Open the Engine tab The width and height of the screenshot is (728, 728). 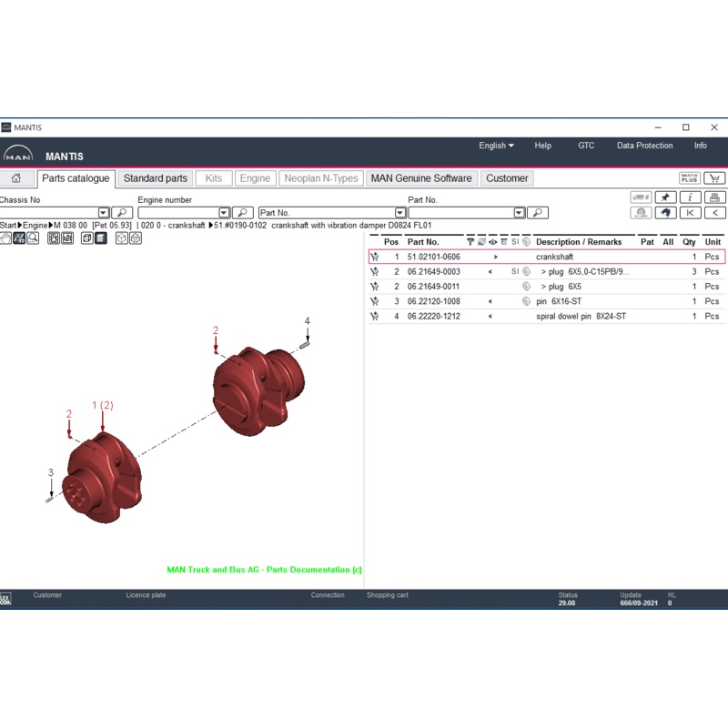point(255,178)
